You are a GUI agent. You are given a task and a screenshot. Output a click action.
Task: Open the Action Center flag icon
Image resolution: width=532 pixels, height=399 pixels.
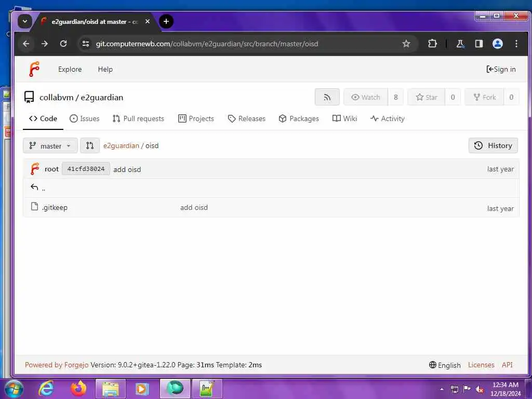467,389
